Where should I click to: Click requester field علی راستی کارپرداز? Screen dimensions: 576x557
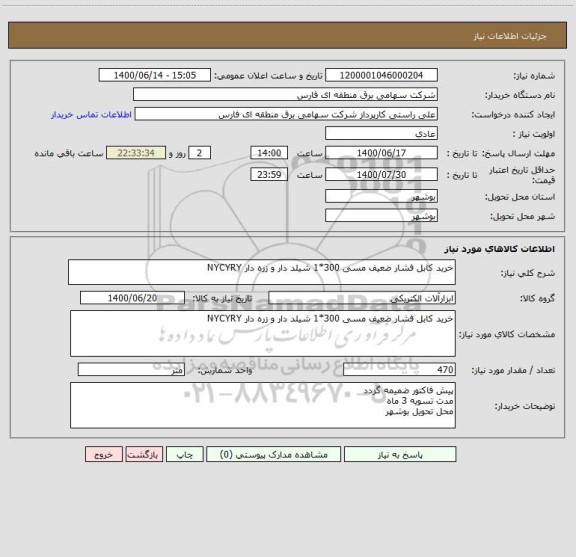(286, 114)
